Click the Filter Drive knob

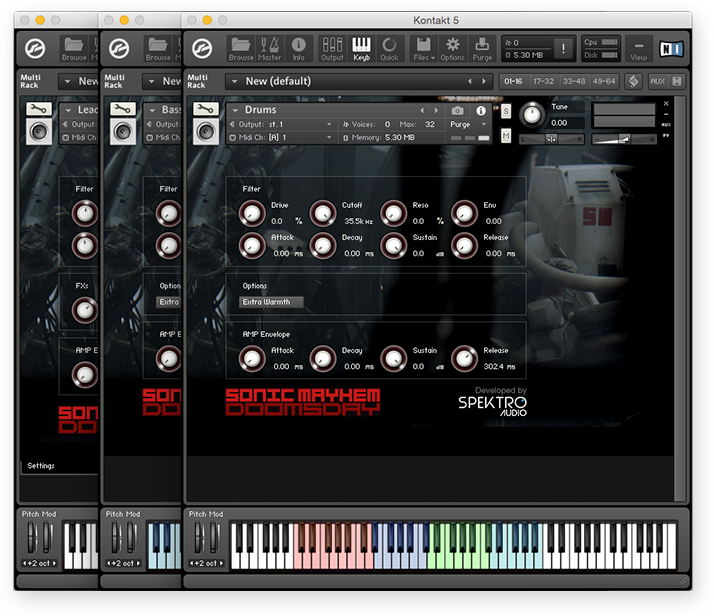click(252, 213)
